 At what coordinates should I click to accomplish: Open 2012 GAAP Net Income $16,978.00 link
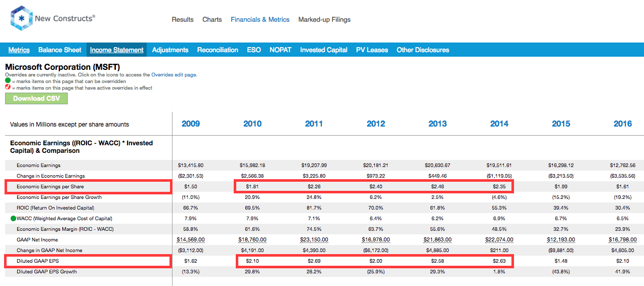tap(376, 240)
